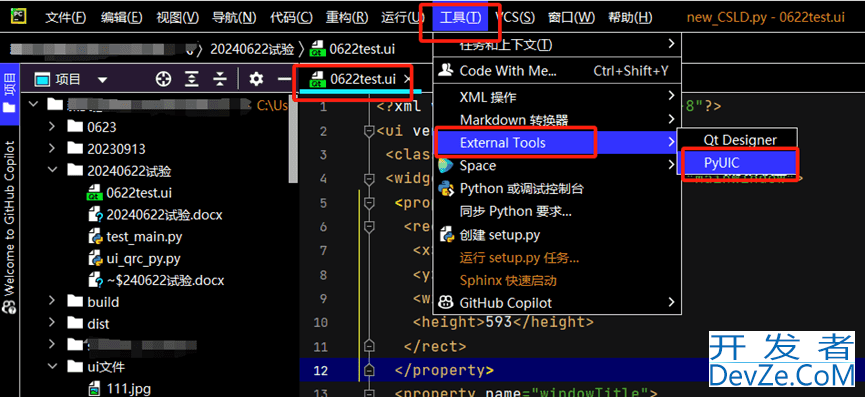Image resolution: width=865 pixels, height=397 pixels.
Task: Click the expand all icon
Action: tap(191, 79)
